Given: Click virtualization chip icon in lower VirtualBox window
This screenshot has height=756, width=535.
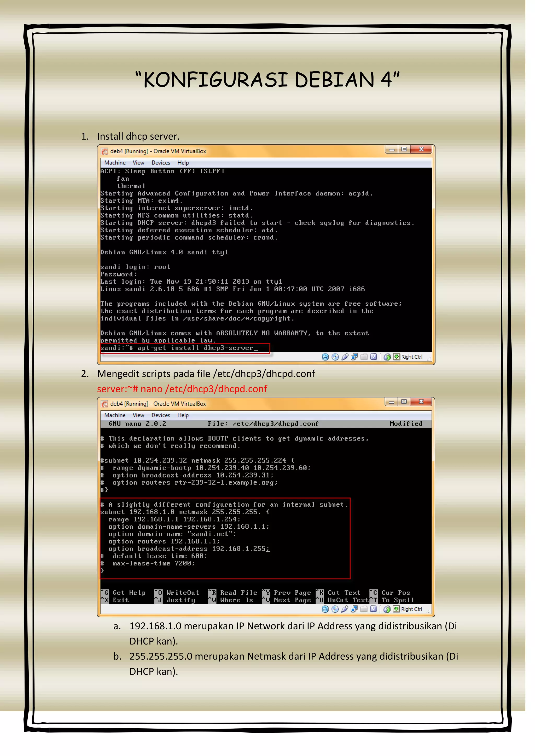Looking at the screenshot, I should pos(373,609).
